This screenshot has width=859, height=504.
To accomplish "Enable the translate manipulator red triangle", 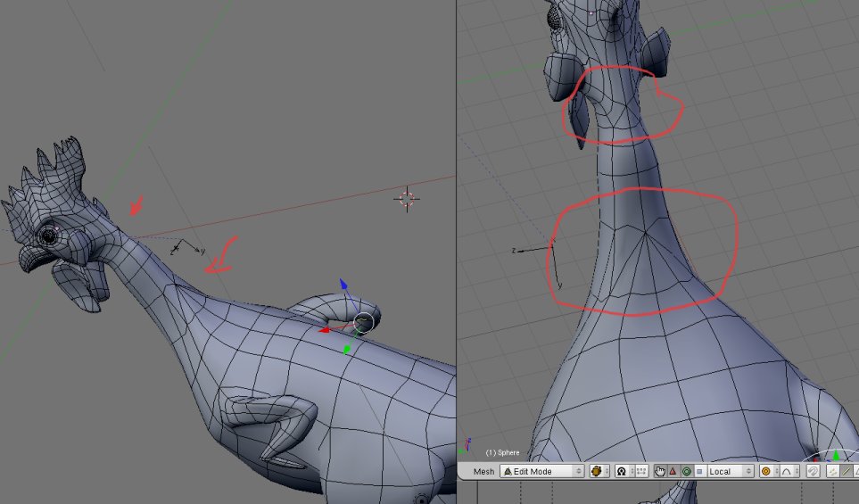I will (673, 471).
